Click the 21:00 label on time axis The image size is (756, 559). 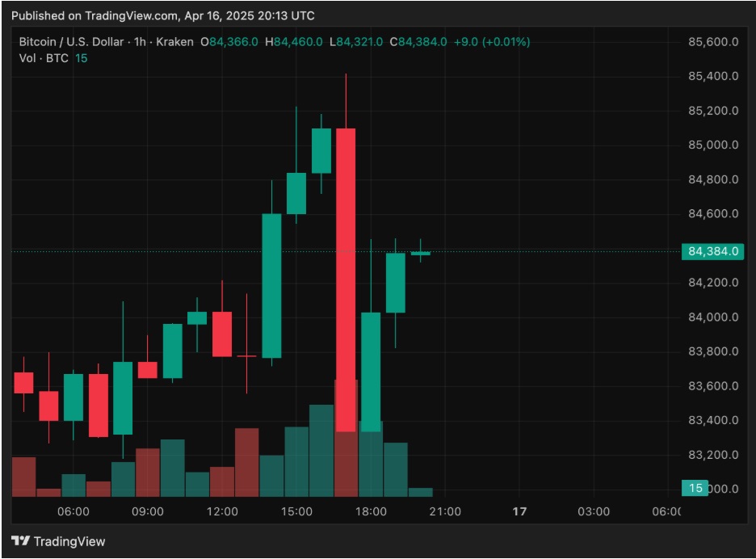coord(445,511)
